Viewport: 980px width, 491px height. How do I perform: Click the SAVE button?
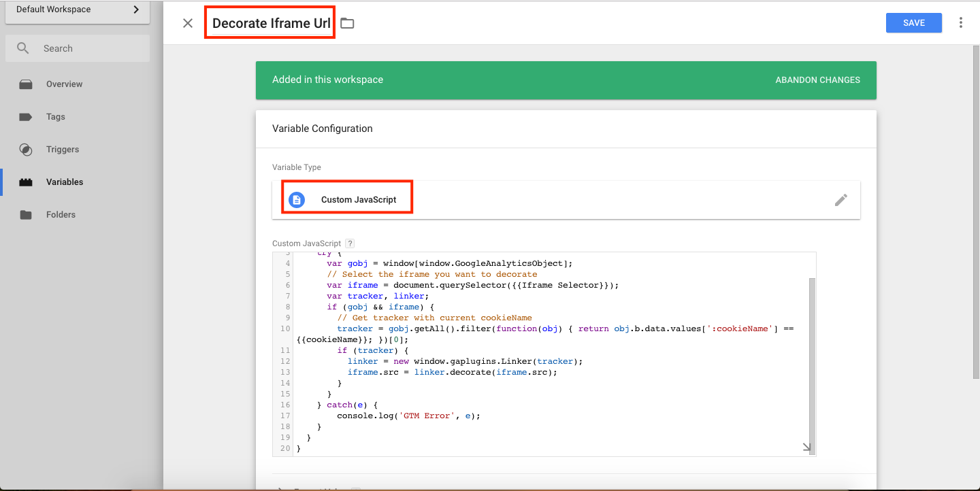pyautogui.click(x=914, y=22)
